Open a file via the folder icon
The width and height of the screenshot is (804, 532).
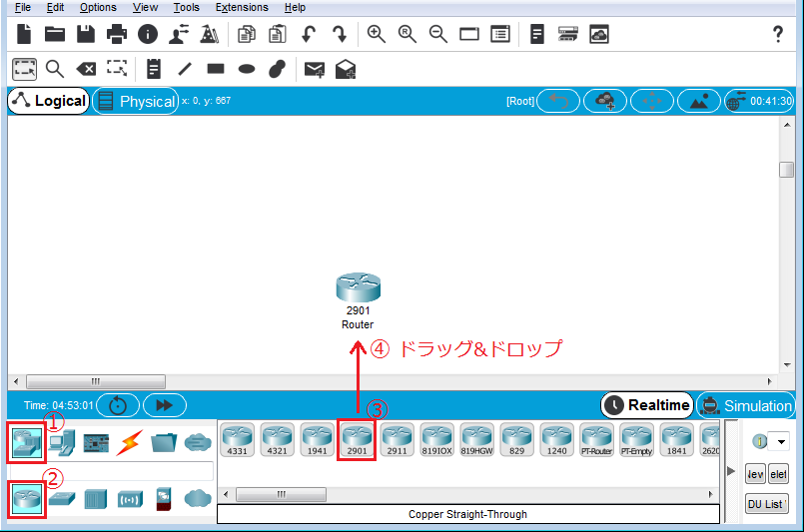point(55,34)
